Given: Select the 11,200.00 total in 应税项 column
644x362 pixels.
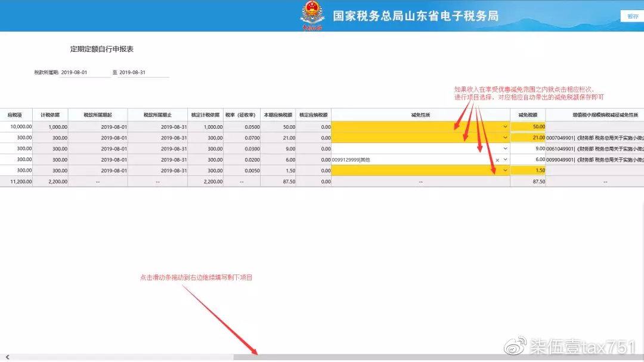Looking at the screenshot, I should 17,181.
